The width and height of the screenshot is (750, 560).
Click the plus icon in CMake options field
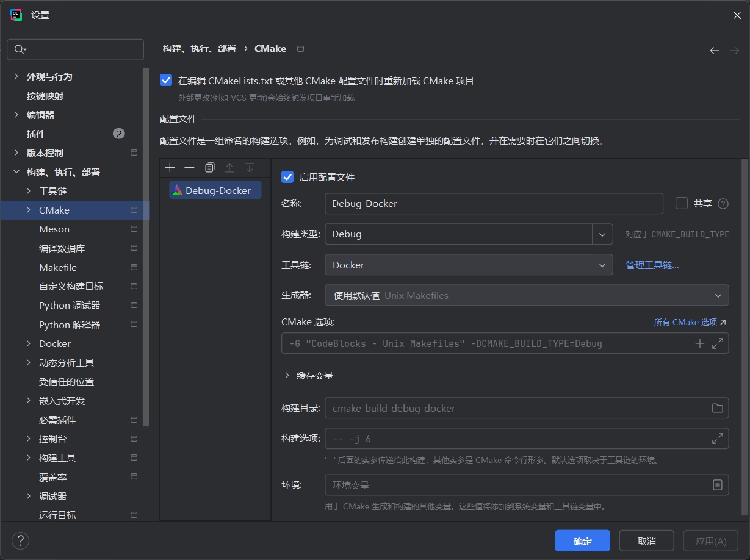click(700, 343)
